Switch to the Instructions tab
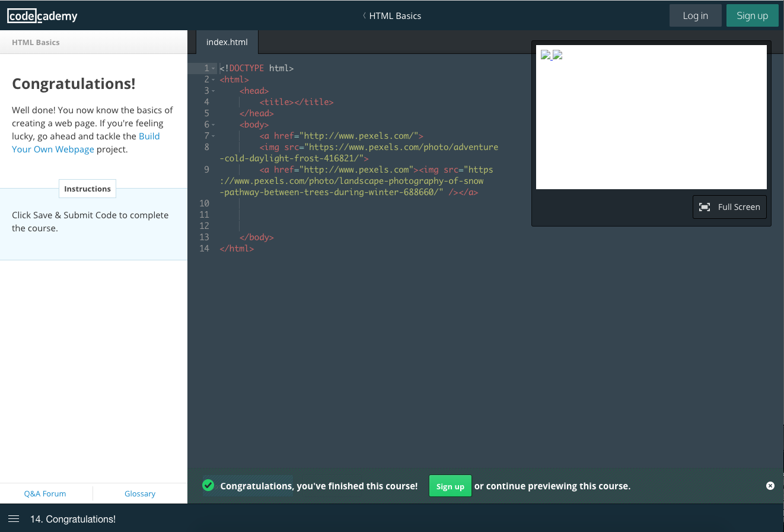Viewport: 784px width, 532px height. [87, 189]
